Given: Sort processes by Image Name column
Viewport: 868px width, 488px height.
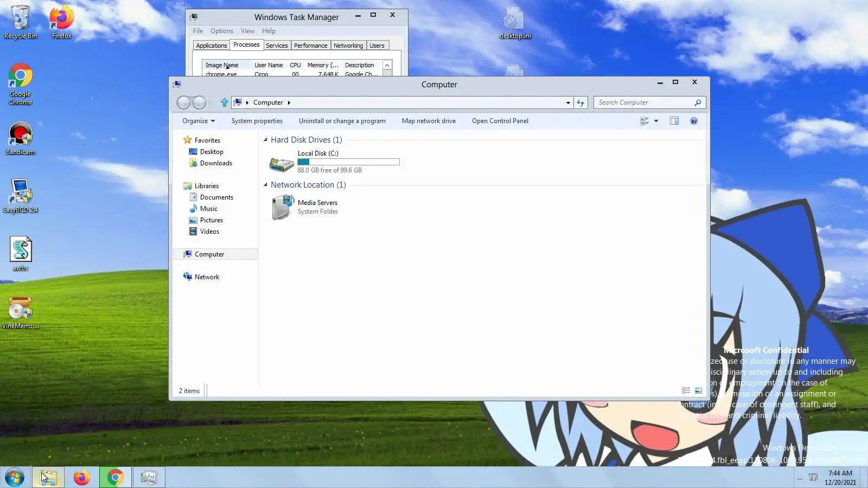Looking at the screenshot, I should tap(226, 65).
